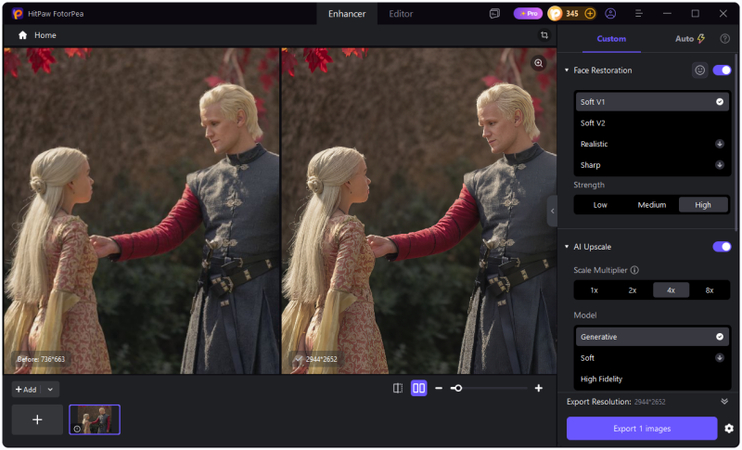
Task: Add image with large plus tile
Action: [37, 420]
